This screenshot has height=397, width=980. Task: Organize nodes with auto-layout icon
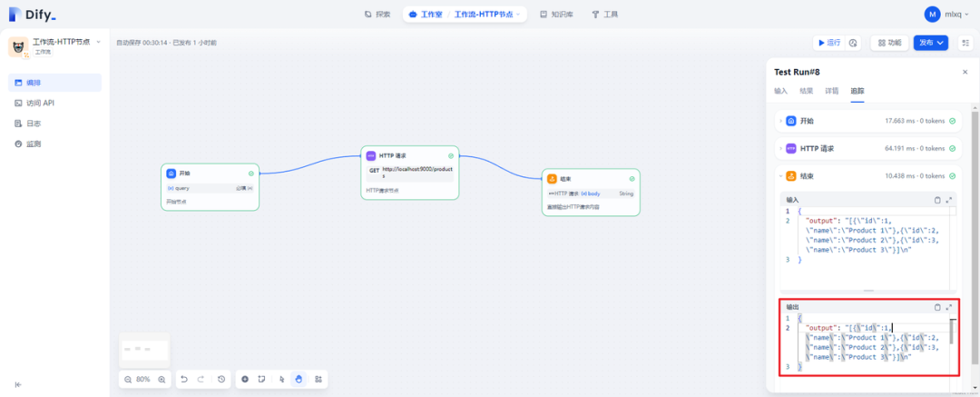[x=318, y=379]
